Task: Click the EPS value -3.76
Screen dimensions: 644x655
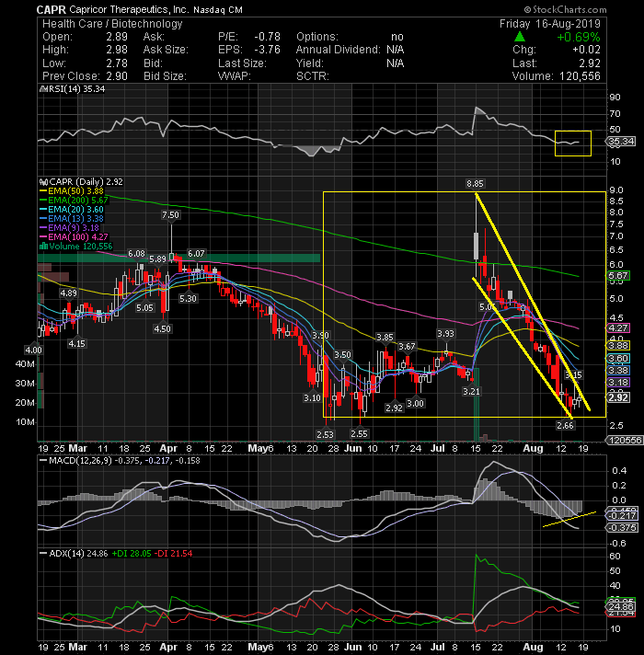Action: pos(268,50)
